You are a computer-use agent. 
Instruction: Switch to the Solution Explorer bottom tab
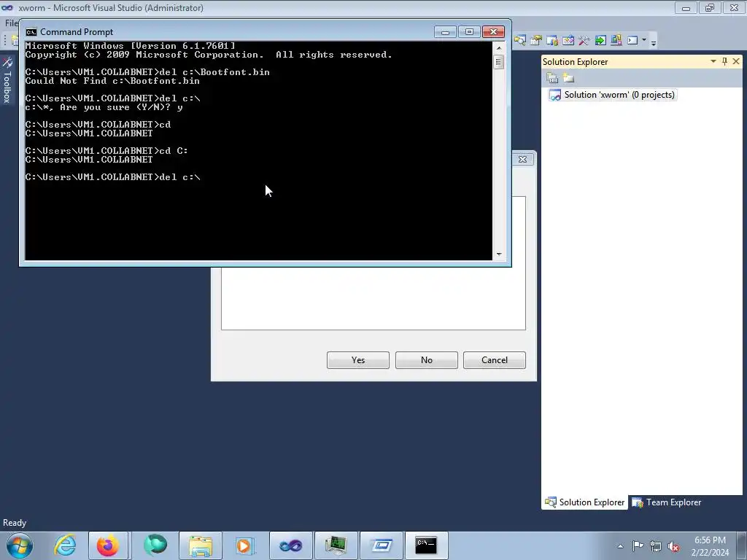pyautogui.click(x=584, y=502)
